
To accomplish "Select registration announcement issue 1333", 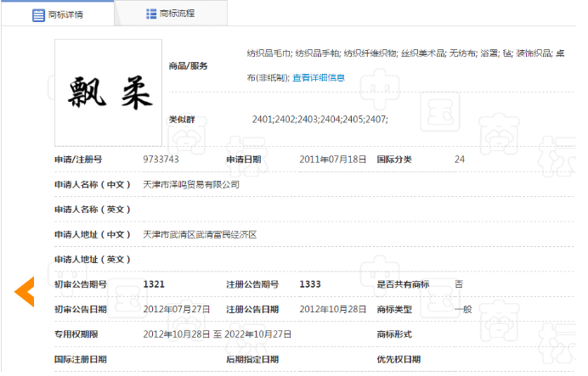I will tap(310, 284).
